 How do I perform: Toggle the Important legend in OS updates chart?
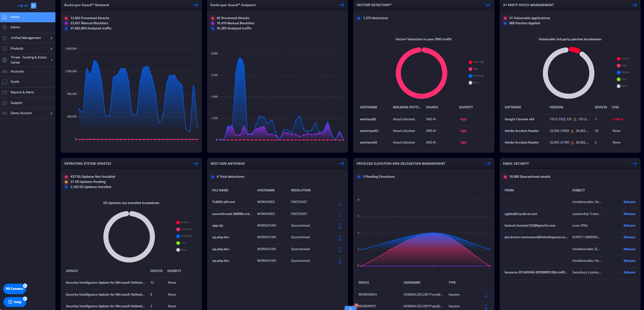(184, 229)
